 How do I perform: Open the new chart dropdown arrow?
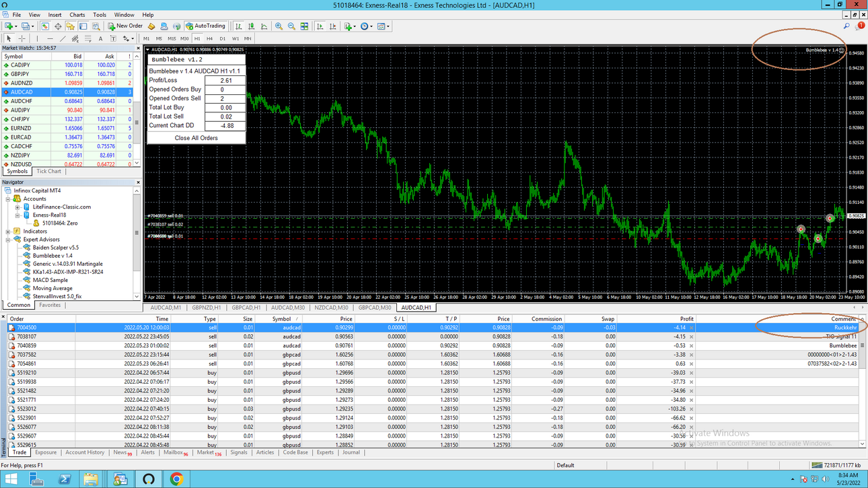click(16, 26)
